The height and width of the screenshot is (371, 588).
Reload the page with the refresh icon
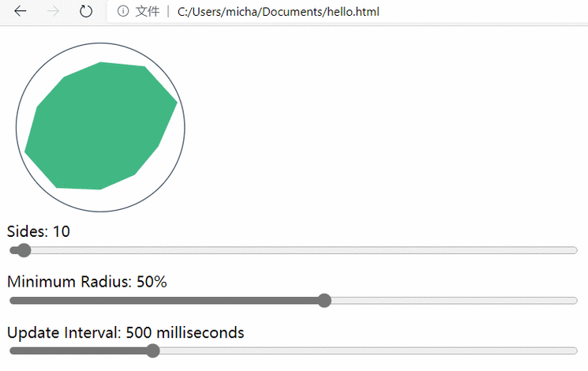[86, 11]
